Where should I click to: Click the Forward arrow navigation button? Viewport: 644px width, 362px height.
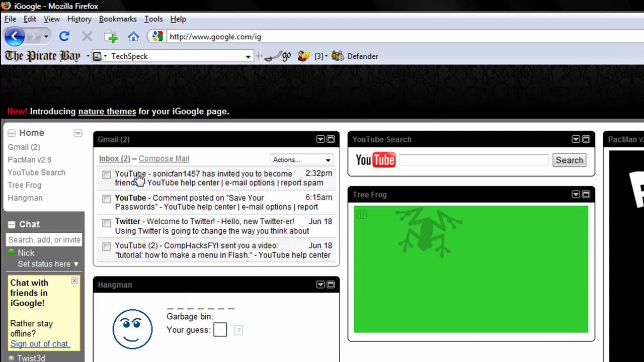33,36
